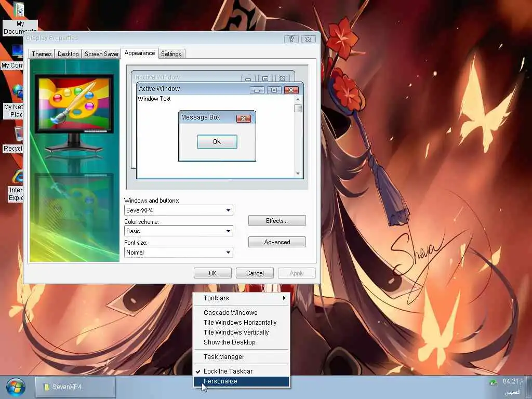Click Active Window preview maximize button
Image resolution: width=532 pixels, height=399 pixels.
(274, 90)
